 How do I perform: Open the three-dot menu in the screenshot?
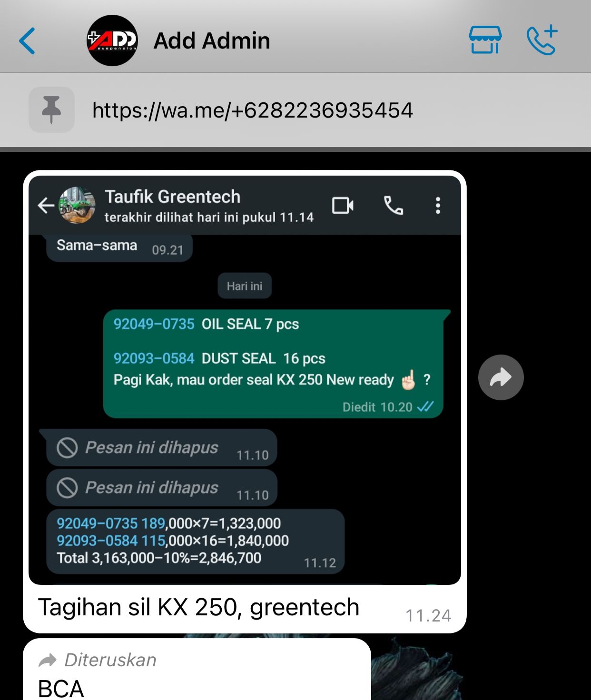coord(438,206)
